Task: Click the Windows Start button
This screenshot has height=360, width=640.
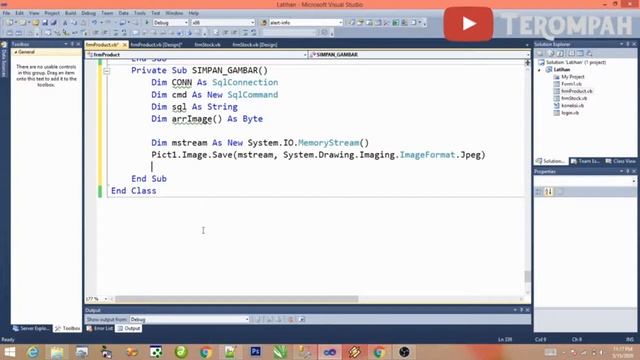Action: [x=9, y=352]
